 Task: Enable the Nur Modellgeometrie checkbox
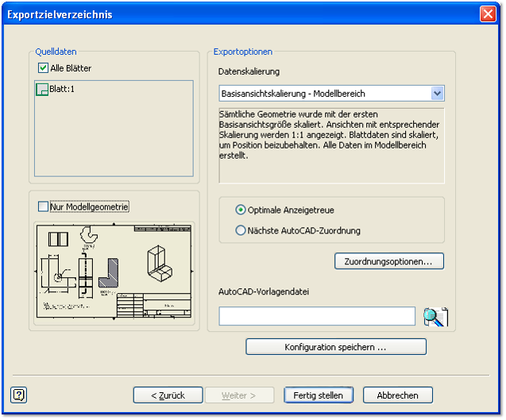[x=44, y=207]
